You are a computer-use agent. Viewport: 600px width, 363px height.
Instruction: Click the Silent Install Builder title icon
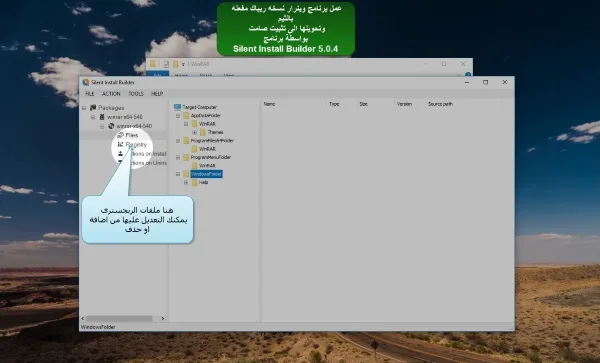pos(86,82)
